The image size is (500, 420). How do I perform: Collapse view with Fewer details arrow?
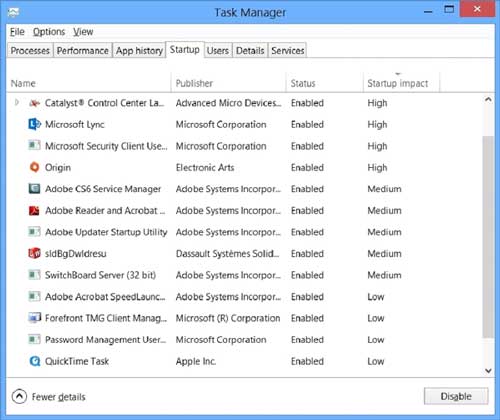click(x=19, y=396)
